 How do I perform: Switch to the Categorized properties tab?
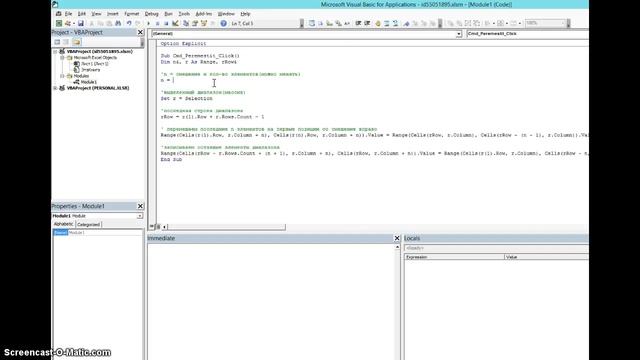tap(88, 224)
